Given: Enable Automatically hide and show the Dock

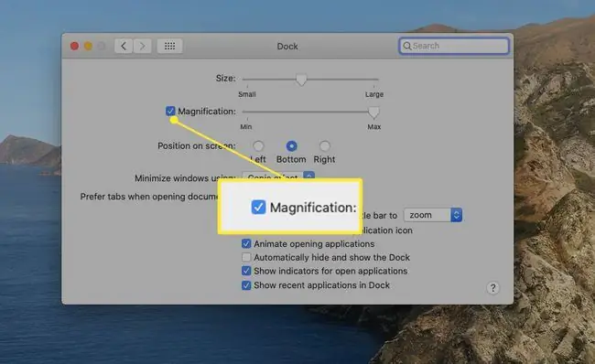Looking at the screenshot, I should (246, 258).
